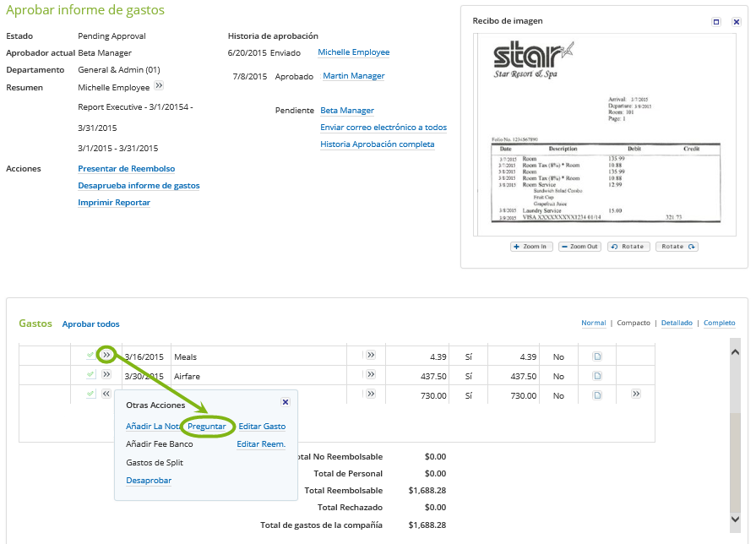Open Martin Manager link
The width and height of the screenshot is (756, 544).
coord(353,76)
